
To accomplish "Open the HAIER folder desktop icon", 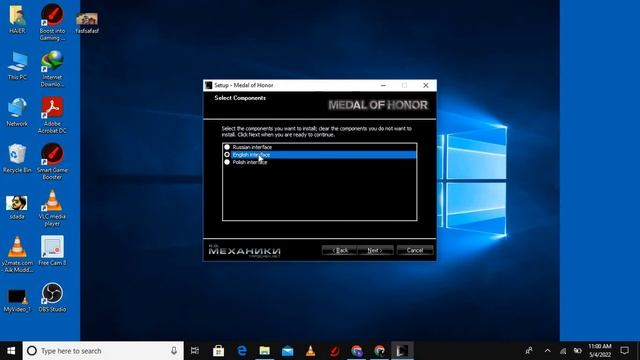I will tap(17, 19).
